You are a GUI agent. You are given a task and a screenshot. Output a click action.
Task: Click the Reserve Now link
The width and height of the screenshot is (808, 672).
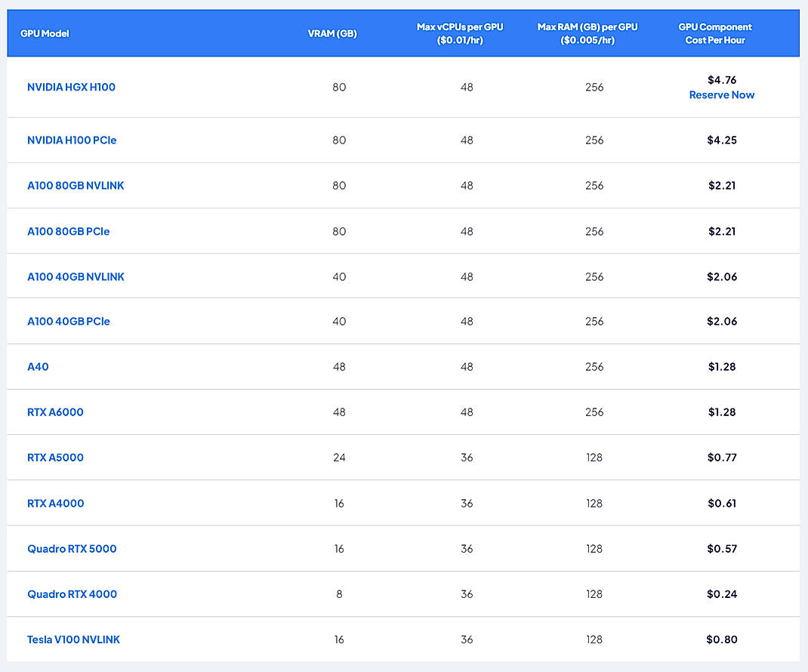[721, 95]
